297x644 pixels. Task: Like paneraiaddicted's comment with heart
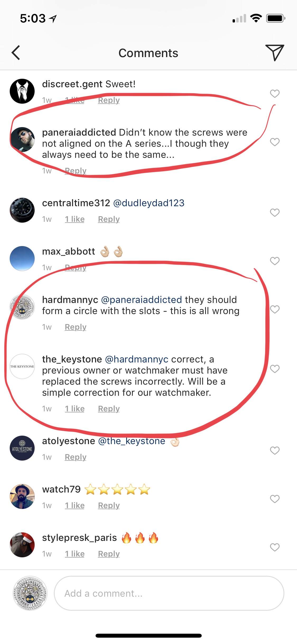pos(275,142)
